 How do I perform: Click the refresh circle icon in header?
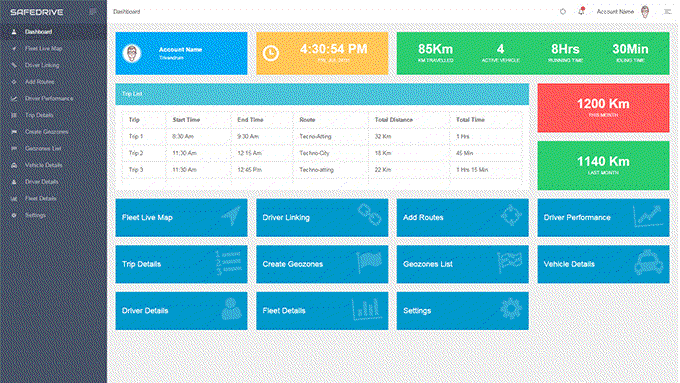563,12
